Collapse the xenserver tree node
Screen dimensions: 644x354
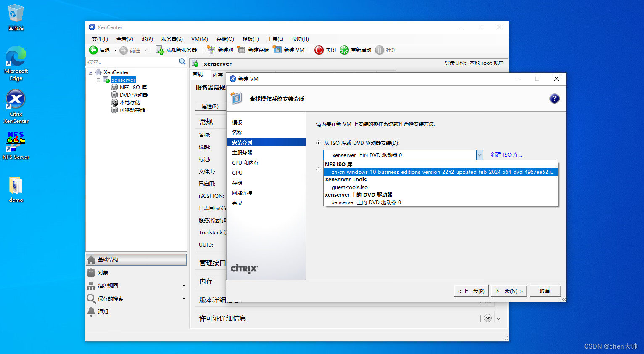98,80
